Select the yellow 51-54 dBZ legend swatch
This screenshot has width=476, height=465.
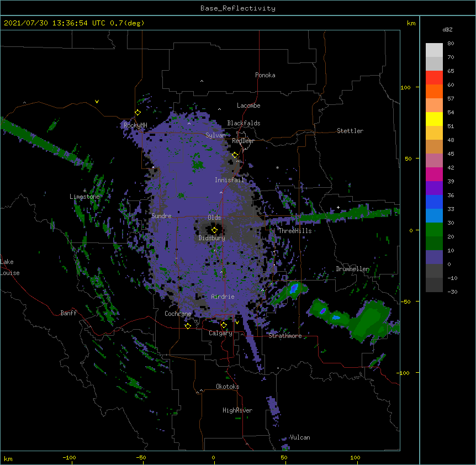(x=434, y=119)
